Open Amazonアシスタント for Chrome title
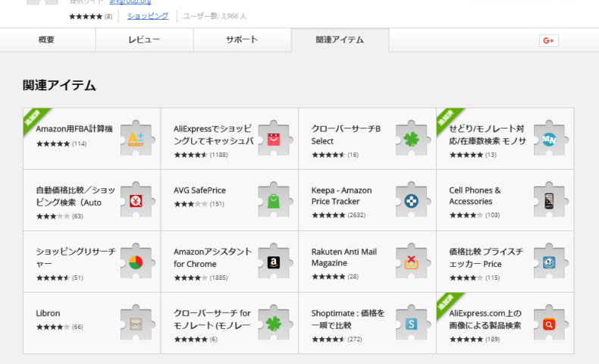Screen dimensions: 599x364 coord(212,258)
